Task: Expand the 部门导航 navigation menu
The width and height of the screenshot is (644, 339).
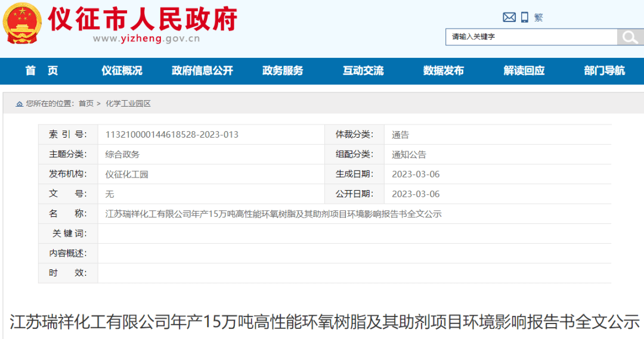Action: pyautogui.click(x=605, y=70)
